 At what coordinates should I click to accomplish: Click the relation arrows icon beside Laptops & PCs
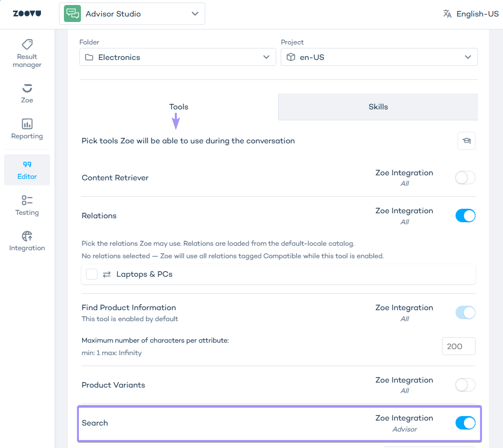(x=107, y=274)
